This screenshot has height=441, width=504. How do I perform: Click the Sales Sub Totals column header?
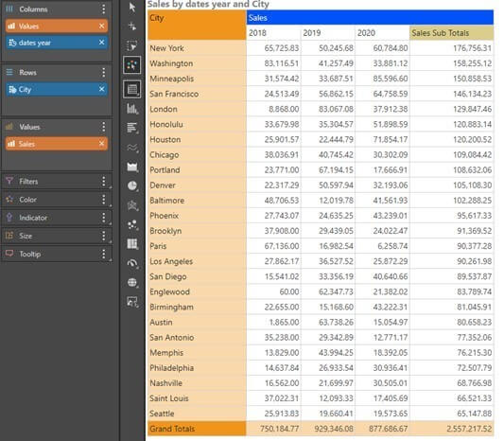tap(451, 33)
